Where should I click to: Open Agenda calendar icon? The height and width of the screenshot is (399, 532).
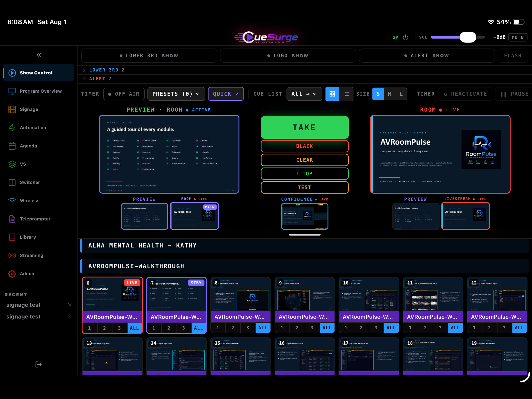[x=12, y=146]
